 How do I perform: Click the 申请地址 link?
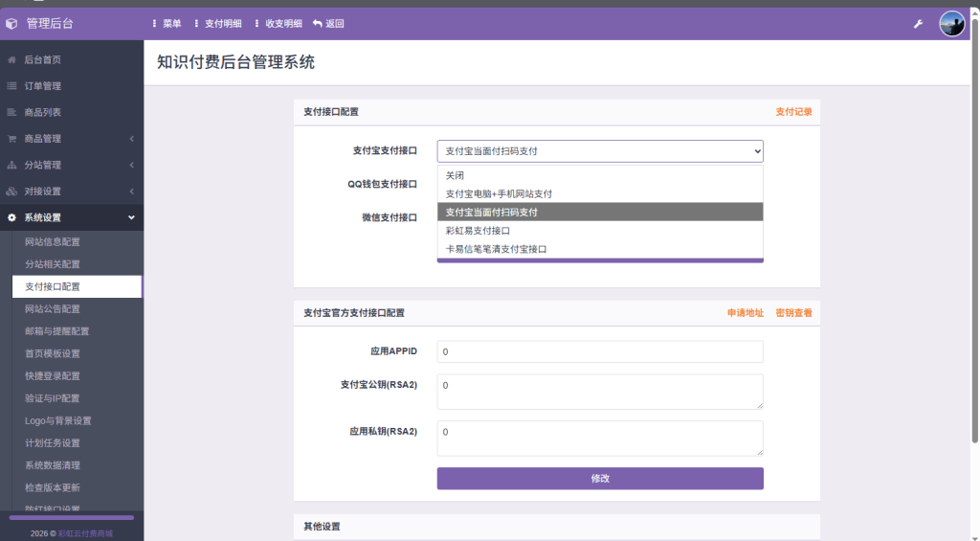coord(745,313)
